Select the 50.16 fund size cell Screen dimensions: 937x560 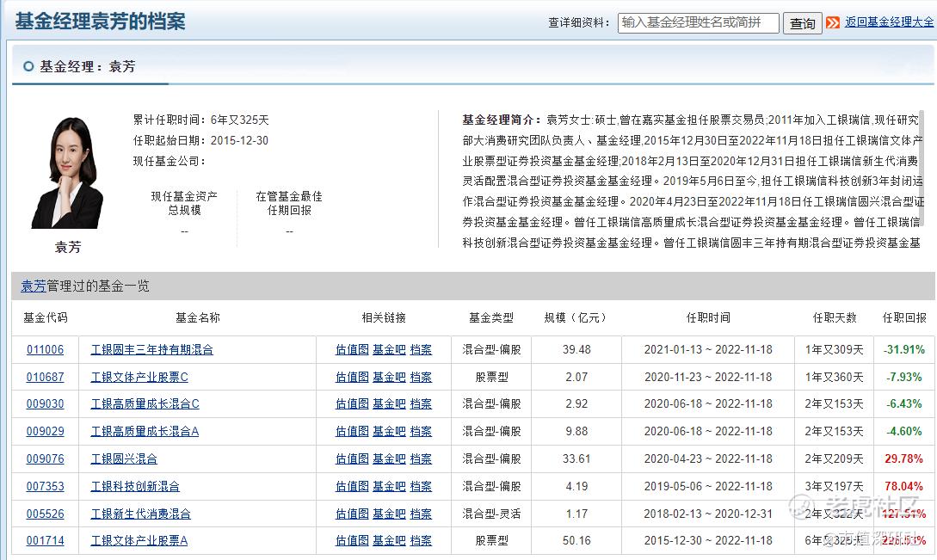click(576, 541)
